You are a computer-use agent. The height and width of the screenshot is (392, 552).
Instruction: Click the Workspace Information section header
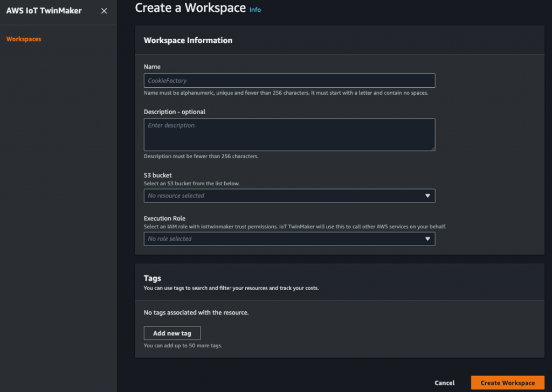coord(188,40)
